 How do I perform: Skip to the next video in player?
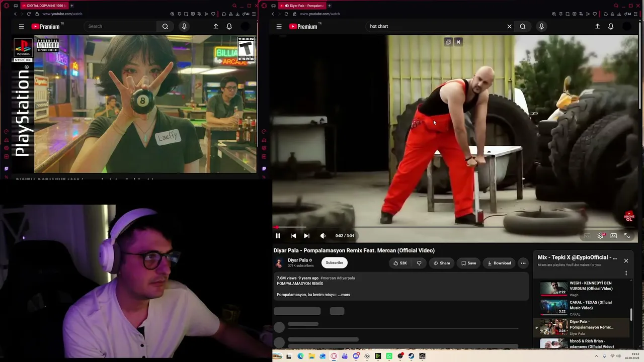[x=306, y=236]
